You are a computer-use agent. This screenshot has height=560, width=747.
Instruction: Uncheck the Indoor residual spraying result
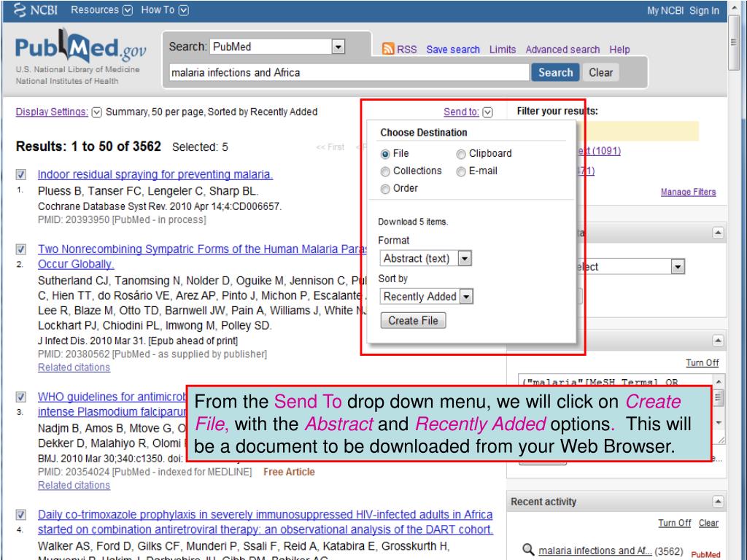(x=21, y=174)
